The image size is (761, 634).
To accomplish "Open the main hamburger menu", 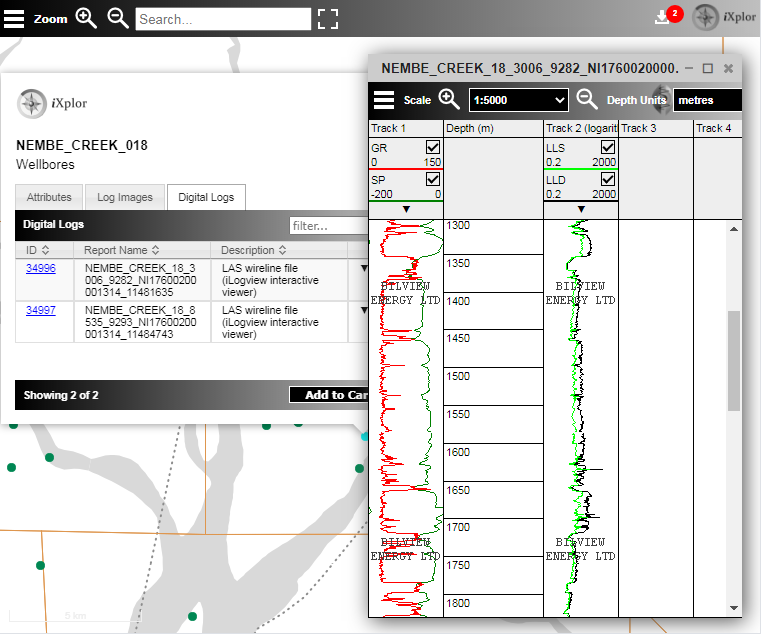I will point(13,19).
